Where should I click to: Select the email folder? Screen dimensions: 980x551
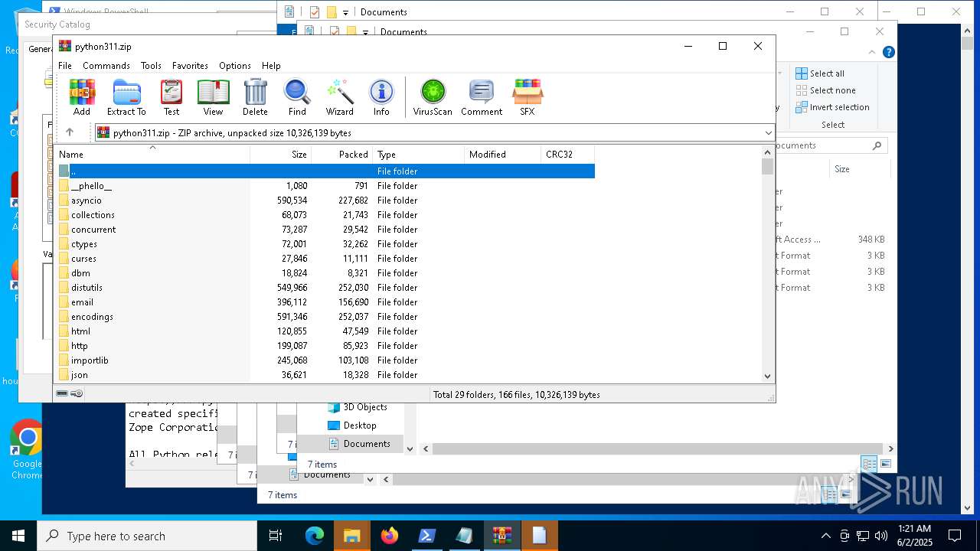(x=326, y=302)
